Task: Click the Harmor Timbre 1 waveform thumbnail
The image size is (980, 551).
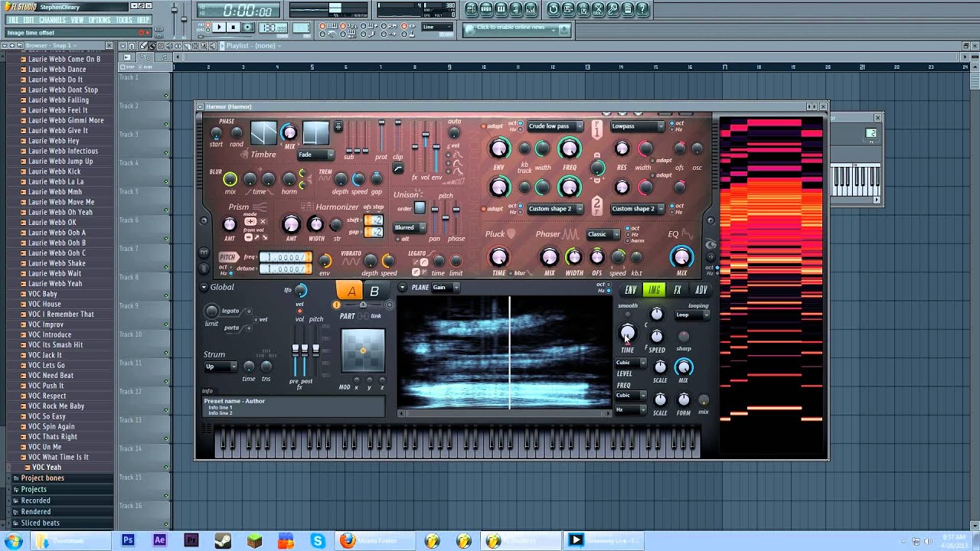Action: 263,133
